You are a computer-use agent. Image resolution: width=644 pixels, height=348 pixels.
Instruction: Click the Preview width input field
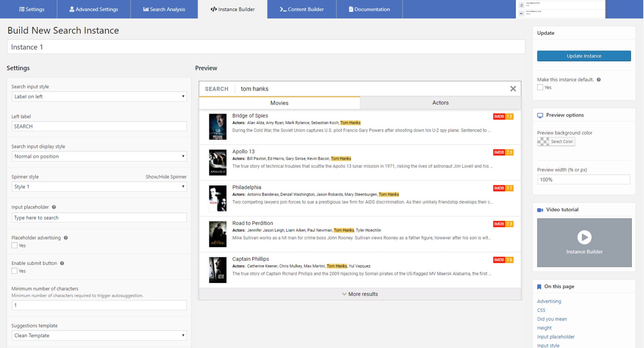tap(583, 179)
